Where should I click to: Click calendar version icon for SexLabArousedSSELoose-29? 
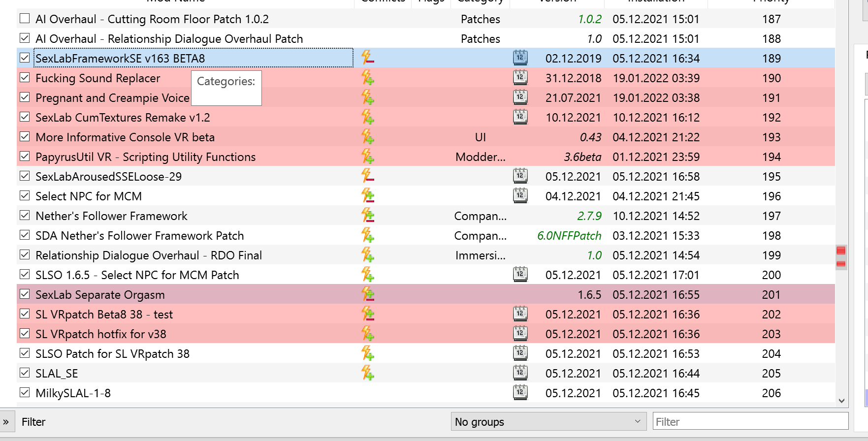[x=520, y=176]
